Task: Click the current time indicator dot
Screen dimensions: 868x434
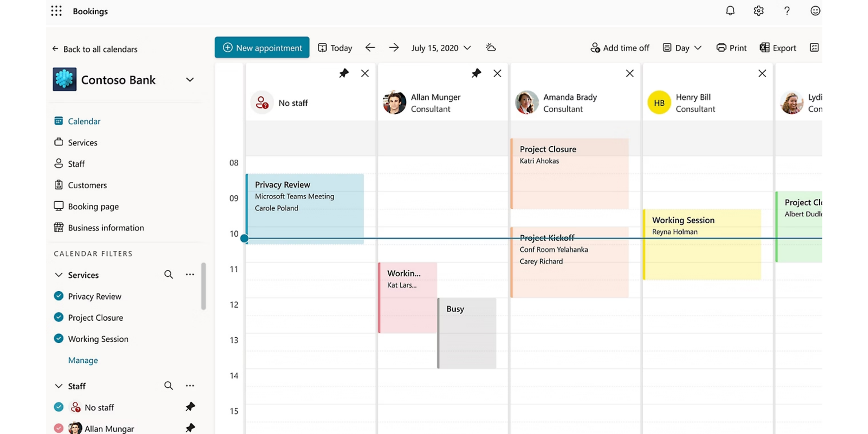Action: (244, 238)
